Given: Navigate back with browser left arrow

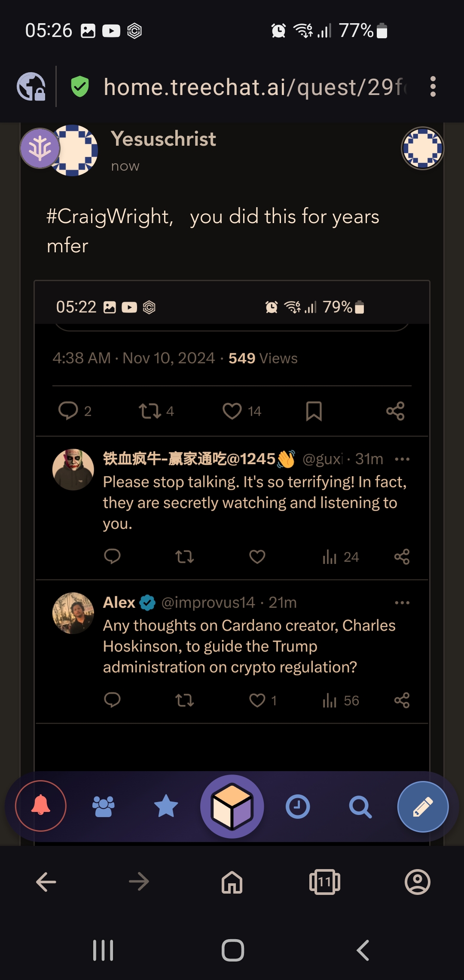Looking at the screenshot, I should pyautogui.click(x=46, y=882).
